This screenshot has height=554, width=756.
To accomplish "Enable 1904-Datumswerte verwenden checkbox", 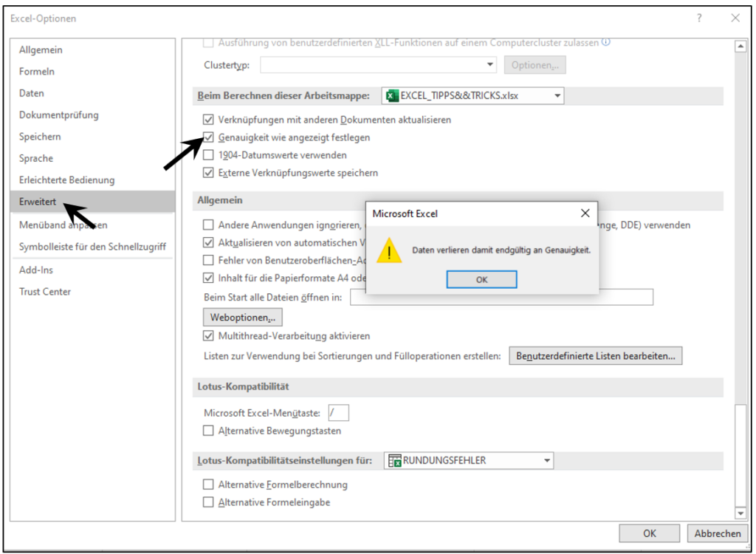I will 208,155.
